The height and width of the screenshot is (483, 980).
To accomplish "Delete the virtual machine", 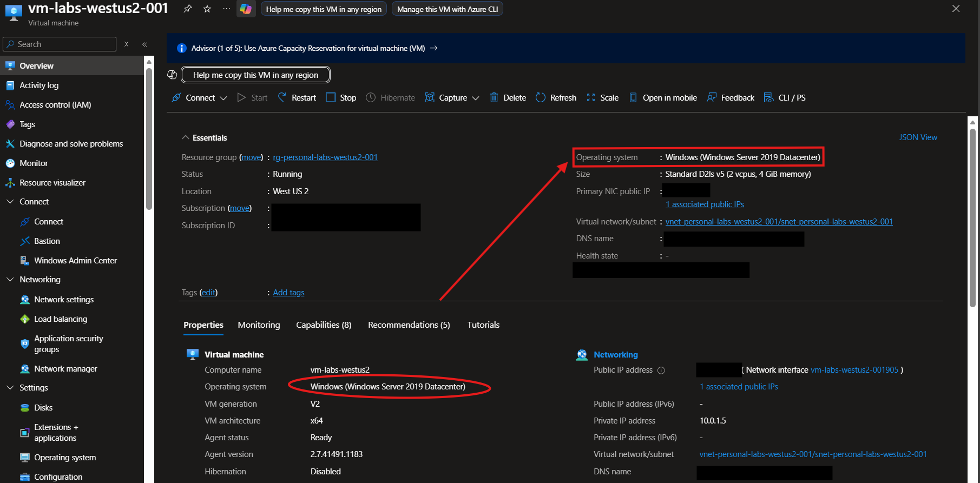I will pos(508,98).
